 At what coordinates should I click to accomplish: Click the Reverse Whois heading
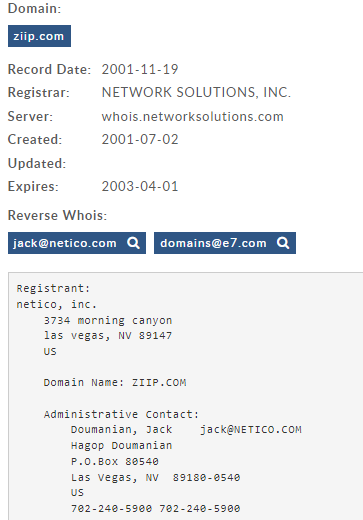[57, 215]
